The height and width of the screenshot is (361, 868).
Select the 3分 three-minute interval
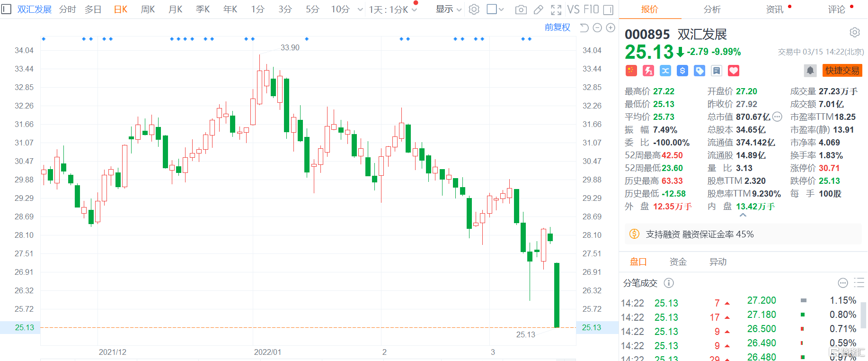tap(285, 9)
